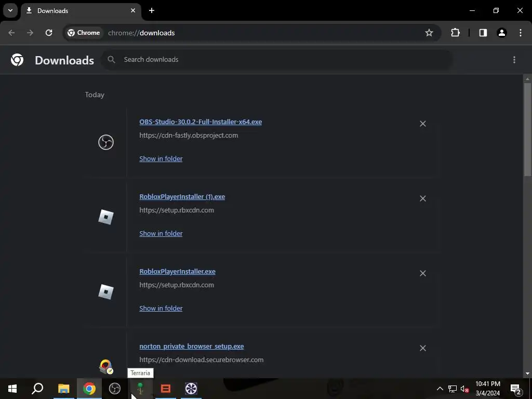Open Downloads page more actions menu
Viewport: 532px width, 399px height.
tap(514, 60)
